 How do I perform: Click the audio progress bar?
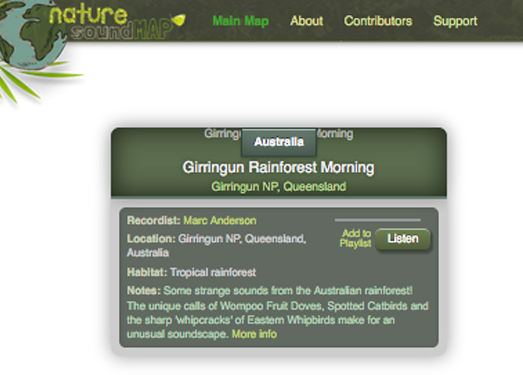point(378,220)
